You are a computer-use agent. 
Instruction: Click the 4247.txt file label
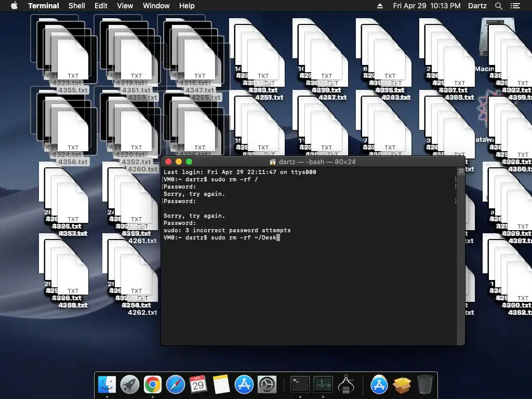pyautogui.click(x=332, y=97)
